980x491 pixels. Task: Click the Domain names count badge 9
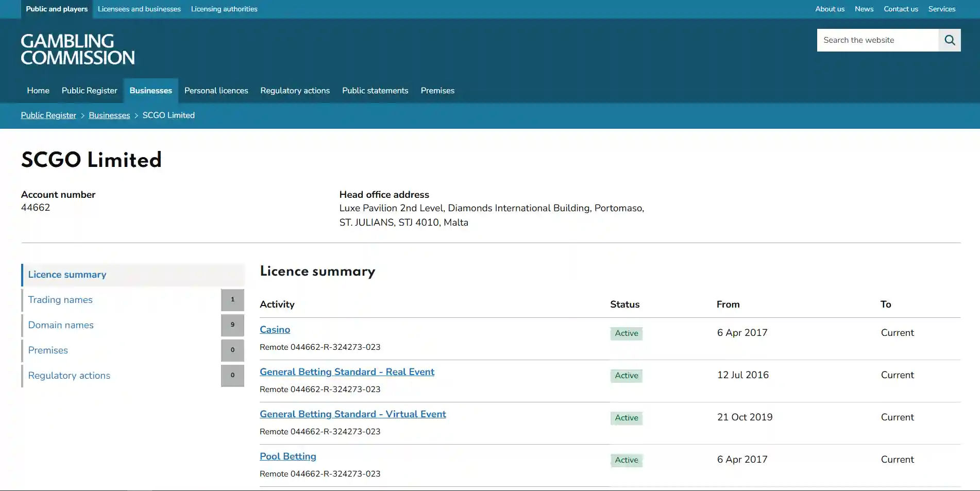[232, 325]
